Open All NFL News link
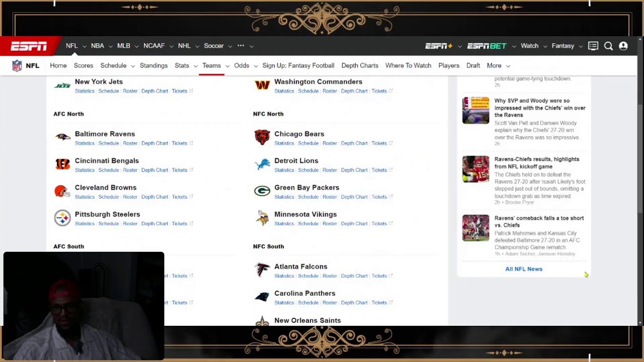The width and height of the screenshot is (644, 362). [x=524, y=269]
